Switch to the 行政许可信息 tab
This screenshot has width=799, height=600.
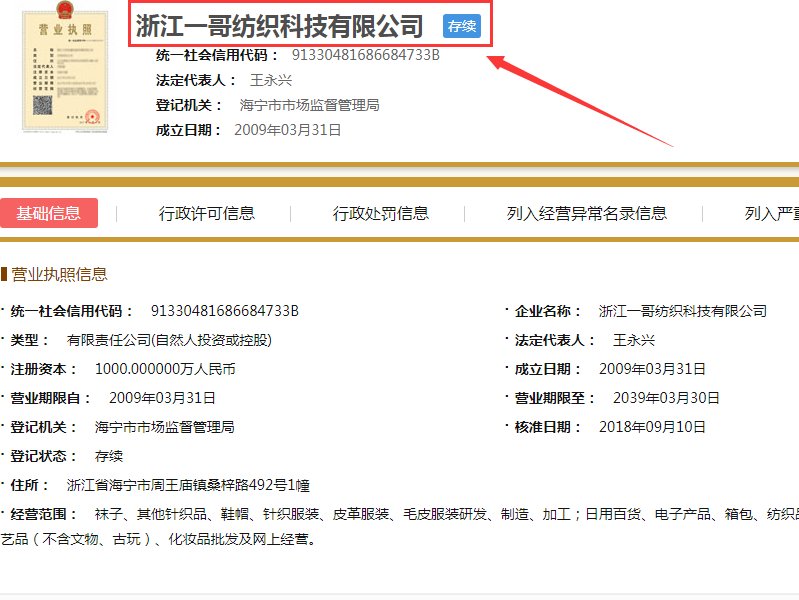(x=206, y=213)
